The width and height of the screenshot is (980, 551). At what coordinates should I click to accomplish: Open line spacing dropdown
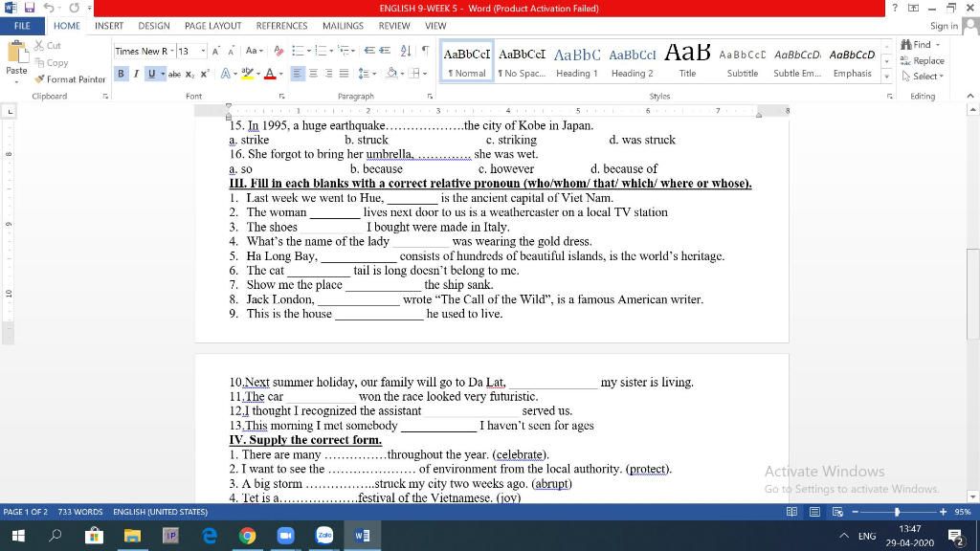[367, 74]
